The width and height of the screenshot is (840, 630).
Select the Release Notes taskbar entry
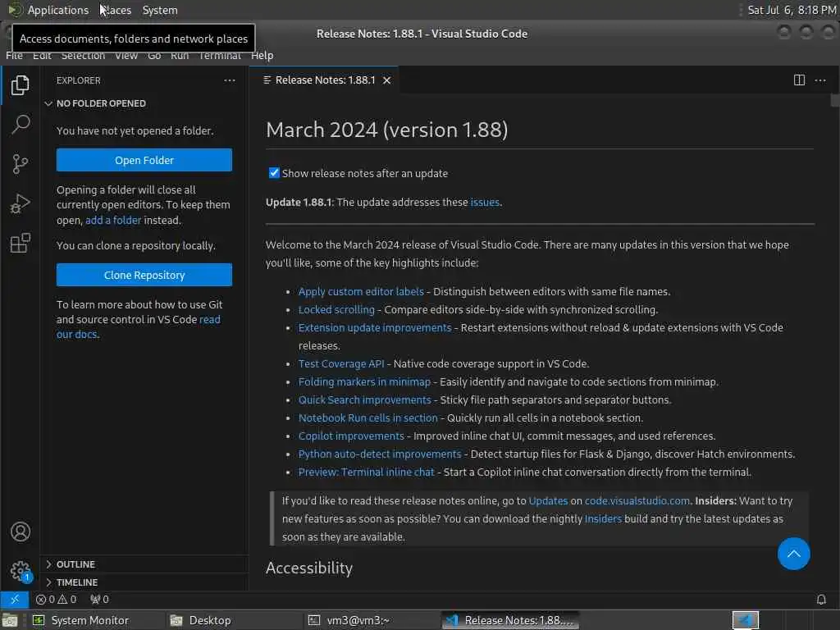510,620
